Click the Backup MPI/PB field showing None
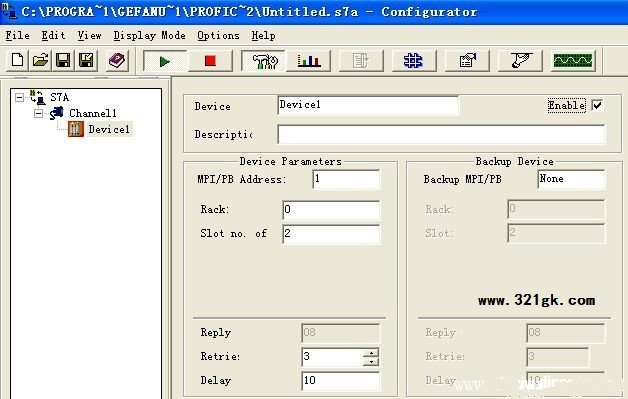 pyautogui.click(x=571, y=179)
